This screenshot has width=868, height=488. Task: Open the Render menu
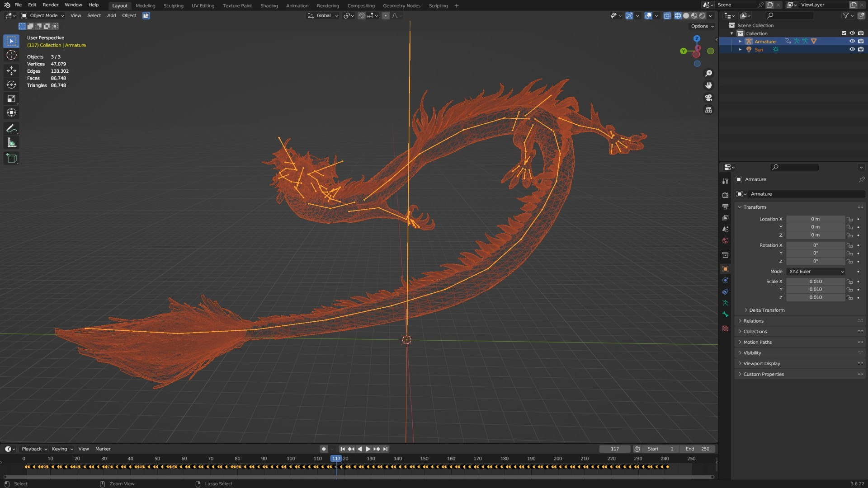pos(51,5)
